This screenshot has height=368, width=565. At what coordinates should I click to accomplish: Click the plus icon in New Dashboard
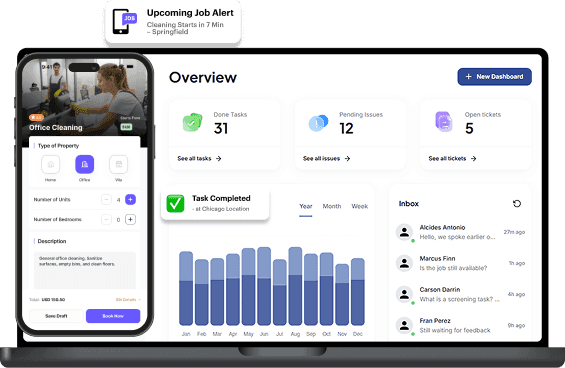468,77
